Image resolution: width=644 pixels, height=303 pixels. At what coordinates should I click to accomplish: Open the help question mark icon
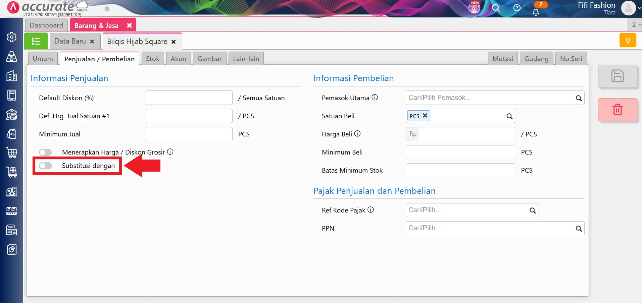tap(517, 8)
